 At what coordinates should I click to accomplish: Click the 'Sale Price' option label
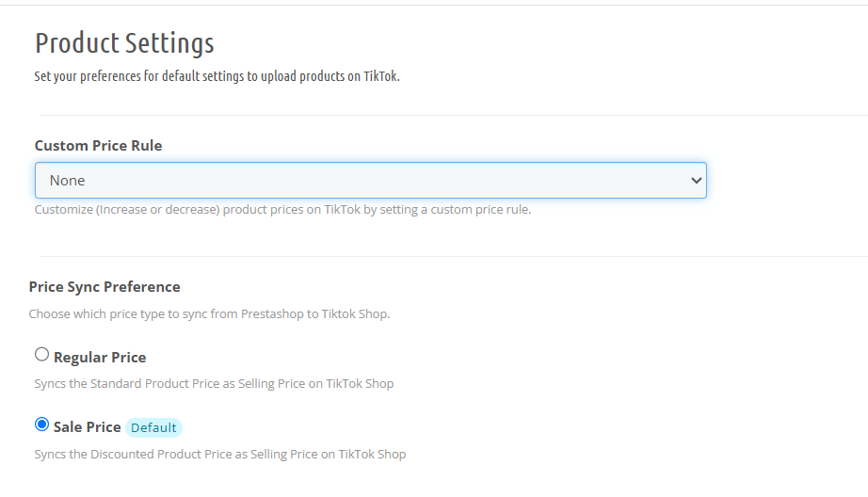tap(87, 427)
